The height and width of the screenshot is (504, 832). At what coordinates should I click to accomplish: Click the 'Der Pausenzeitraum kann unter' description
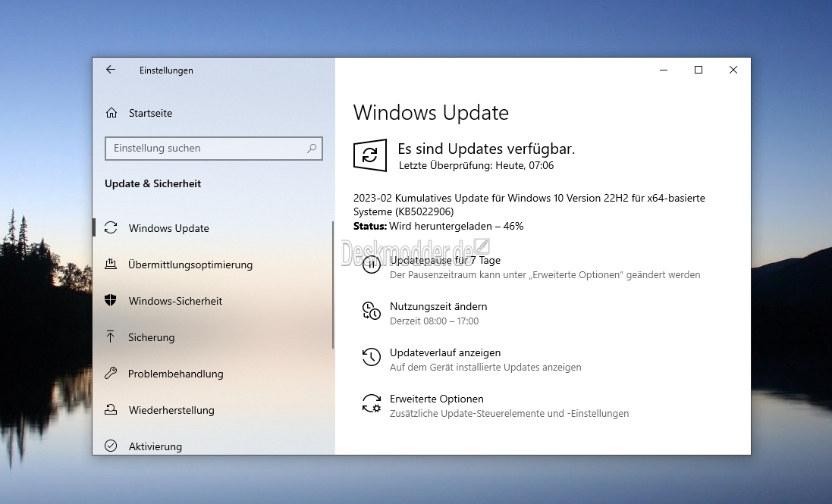(545, 275)
